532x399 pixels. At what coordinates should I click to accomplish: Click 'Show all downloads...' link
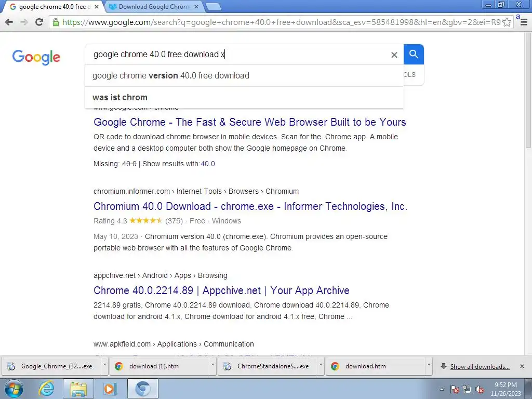tap(480, 366)
